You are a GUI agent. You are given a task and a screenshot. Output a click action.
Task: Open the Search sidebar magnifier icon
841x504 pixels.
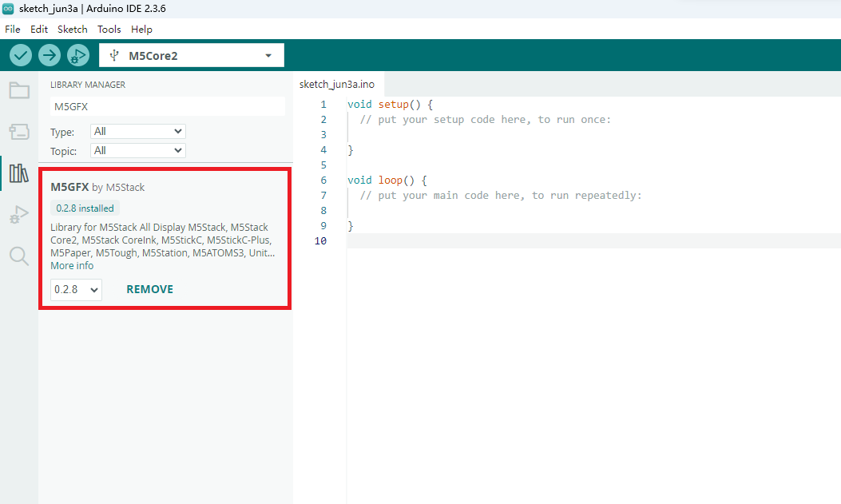pos(19,256)
